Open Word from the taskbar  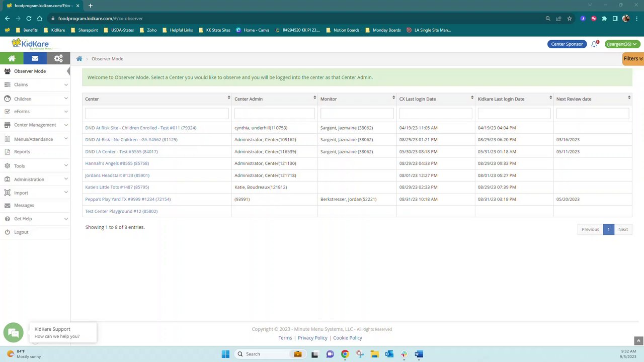click(x=419, y=354)
